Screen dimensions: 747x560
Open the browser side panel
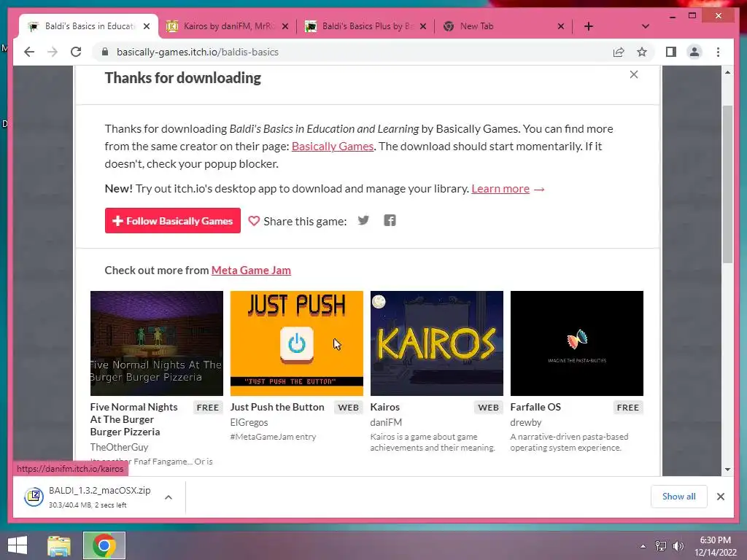[x=671, y=52]
